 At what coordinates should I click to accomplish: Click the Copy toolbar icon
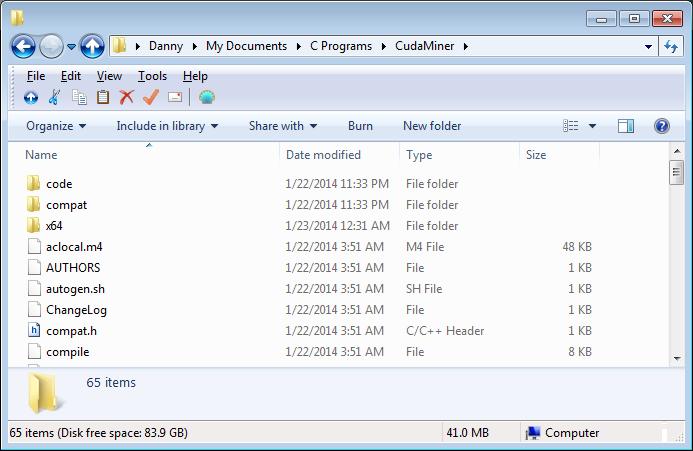(x=79, y=97)
